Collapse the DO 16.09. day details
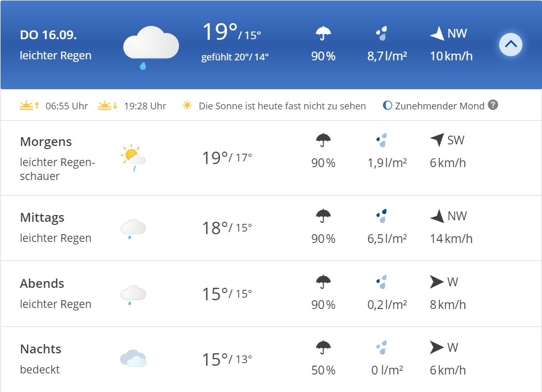Image resolution: width=542 pixels, height=392 pixels. pos(511,44)
